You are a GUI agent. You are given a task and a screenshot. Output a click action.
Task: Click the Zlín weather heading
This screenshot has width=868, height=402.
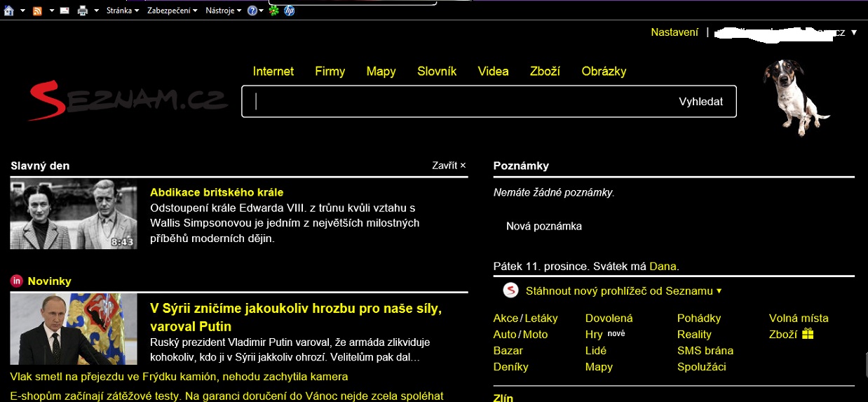coord(503,398)
